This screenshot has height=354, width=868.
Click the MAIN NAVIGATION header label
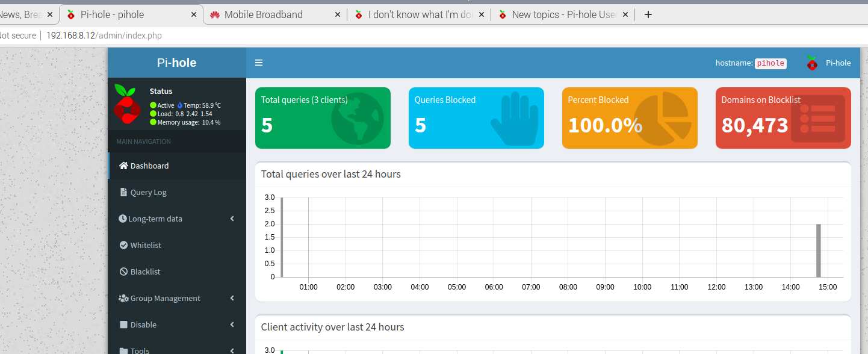click(x=143, y=141)
